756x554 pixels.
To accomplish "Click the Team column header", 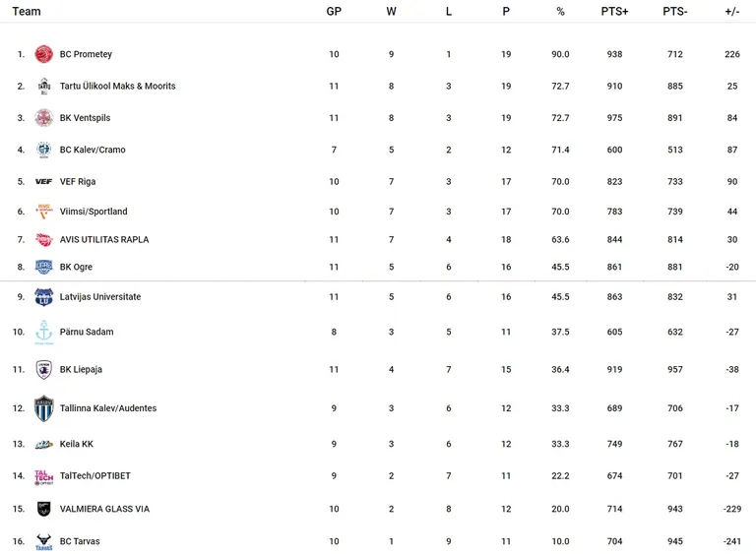I will point(27,12).
